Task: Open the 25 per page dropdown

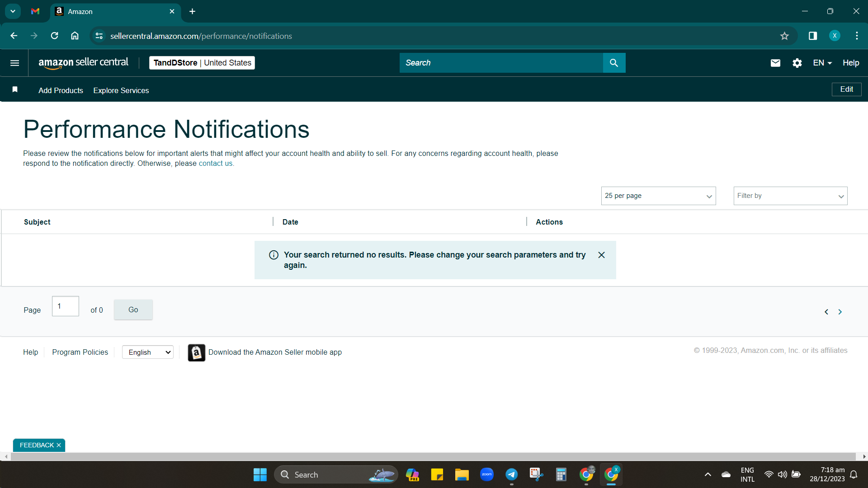Action: (658, 196)
